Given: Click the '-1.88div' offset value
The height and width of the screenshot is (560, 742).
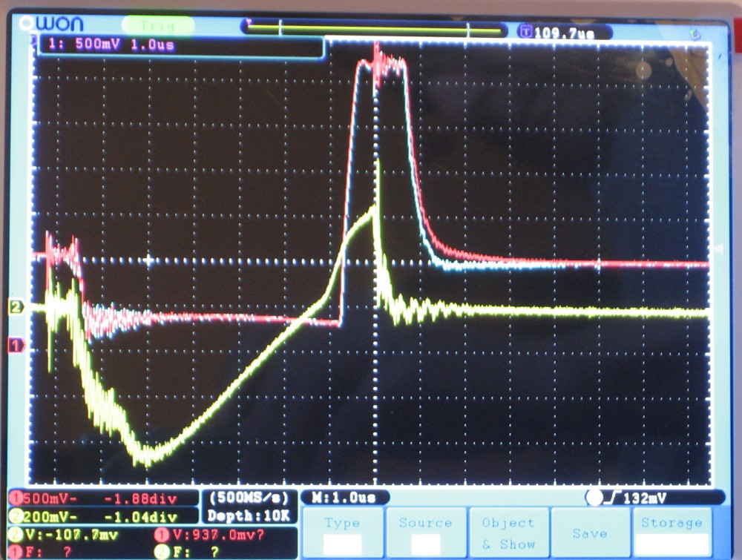Looking at the screenshot, I should point(140,499).
